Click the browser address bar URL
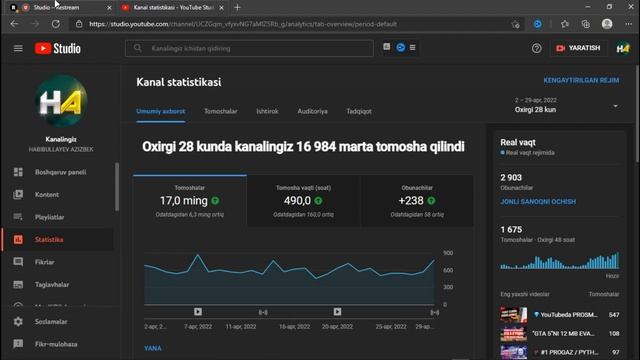This screenshot has width=640, height=360. [x=243, y=24]
